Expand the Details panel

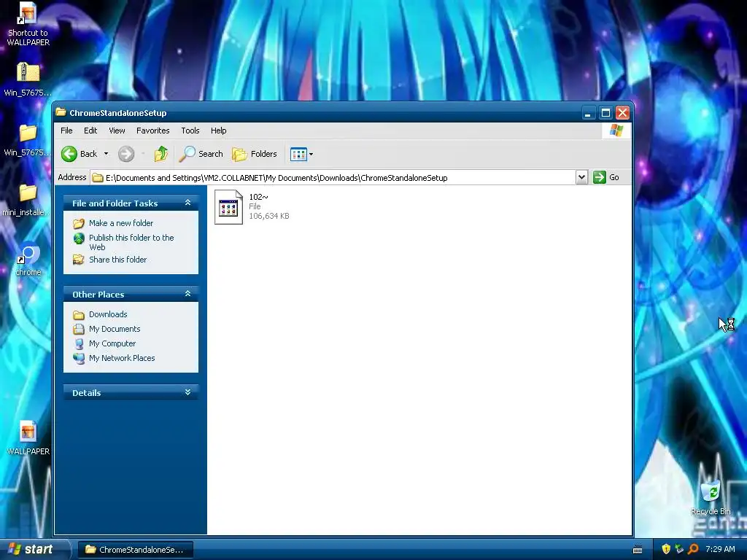coord(187,392)
